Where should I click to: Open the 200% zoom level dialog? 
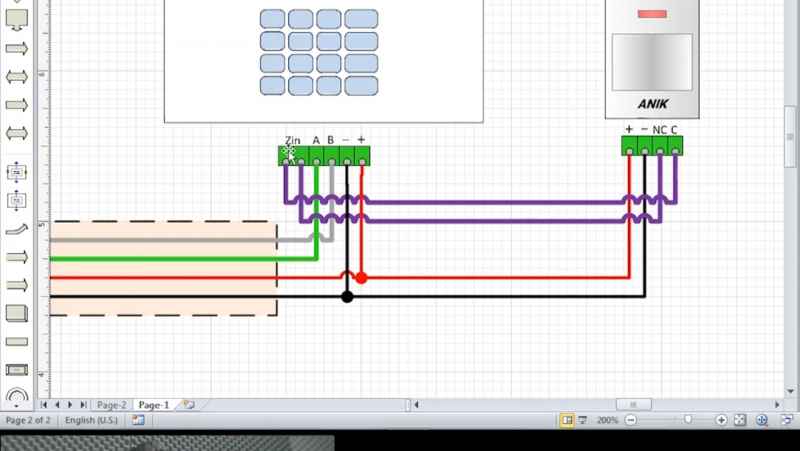[607, 421]
